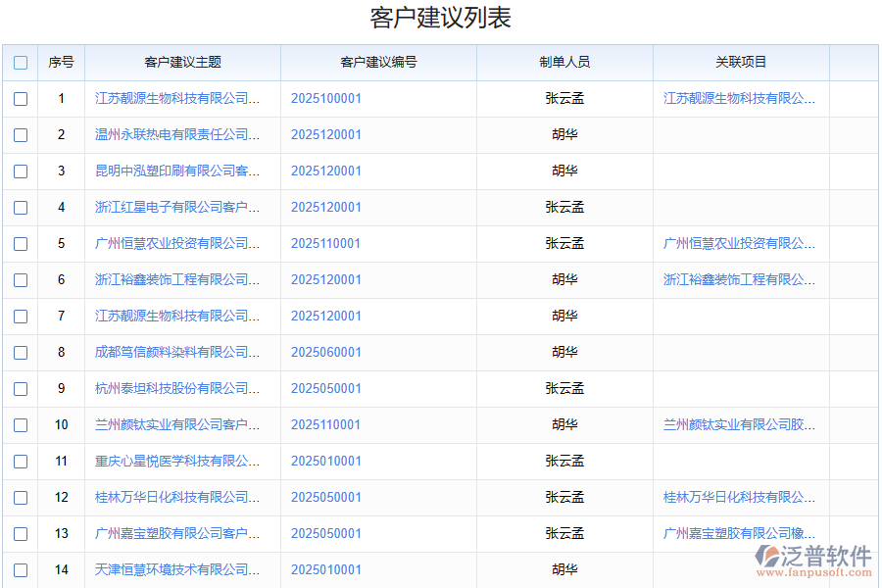The height and width of the screenshot is (588, 882).
Task: Click the 客户建议主题 column header
Action: pyautogui.click(x=181, y=62)
